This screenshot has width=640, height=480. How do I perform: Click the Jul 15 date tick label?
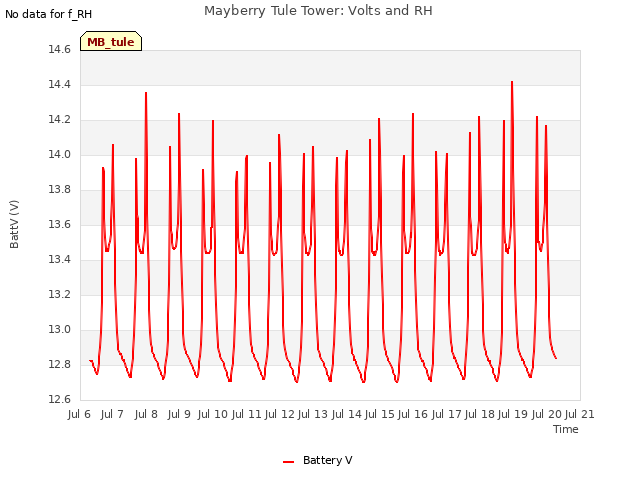(380, 414)
